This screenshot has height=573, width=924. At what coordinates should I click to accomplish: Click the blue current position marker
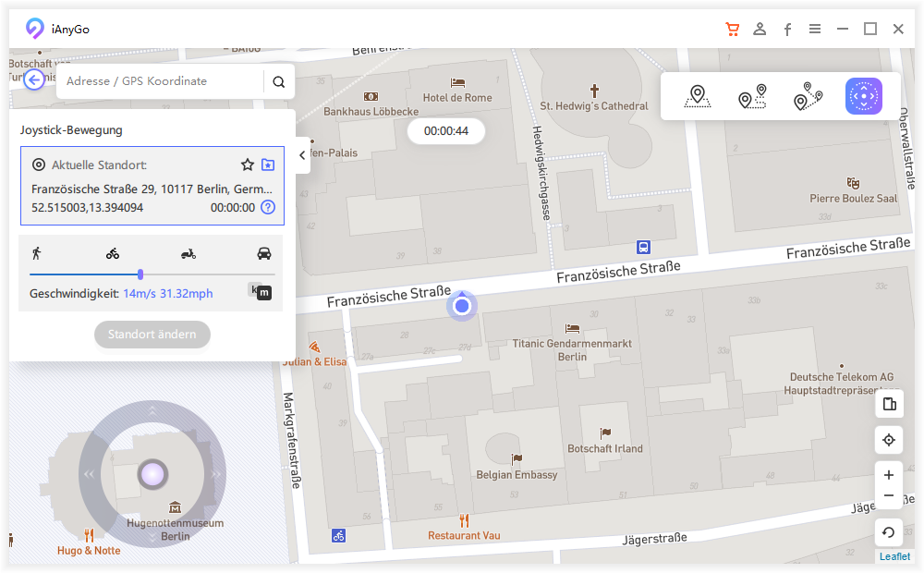pos(462,305)
